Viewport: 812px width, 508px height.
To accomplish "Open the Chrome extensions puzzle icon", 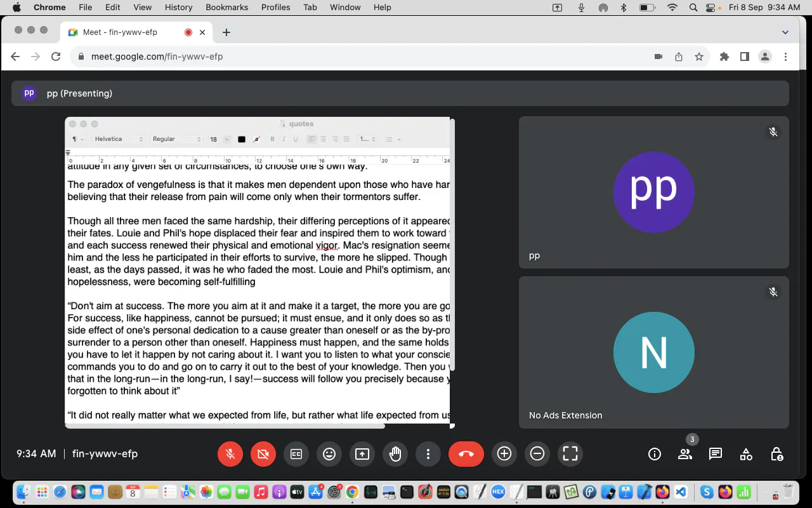I will pos(724,57).
